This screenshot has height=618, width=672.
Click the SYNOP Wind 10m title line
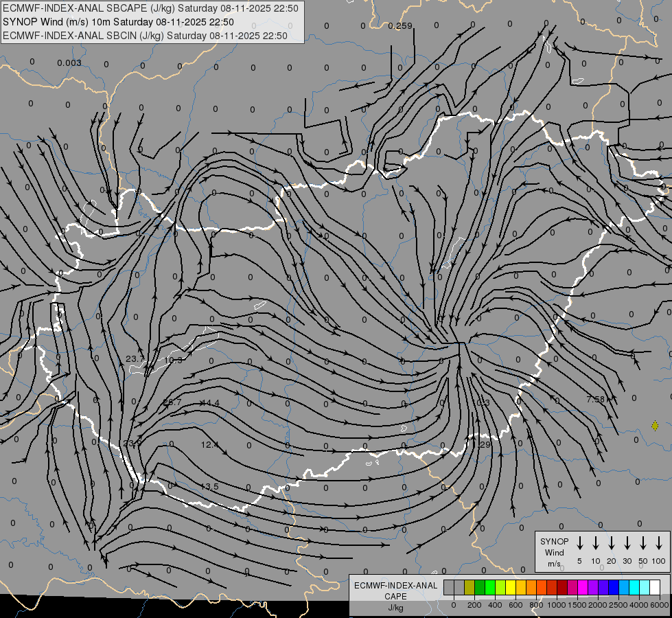pos(118,22)
